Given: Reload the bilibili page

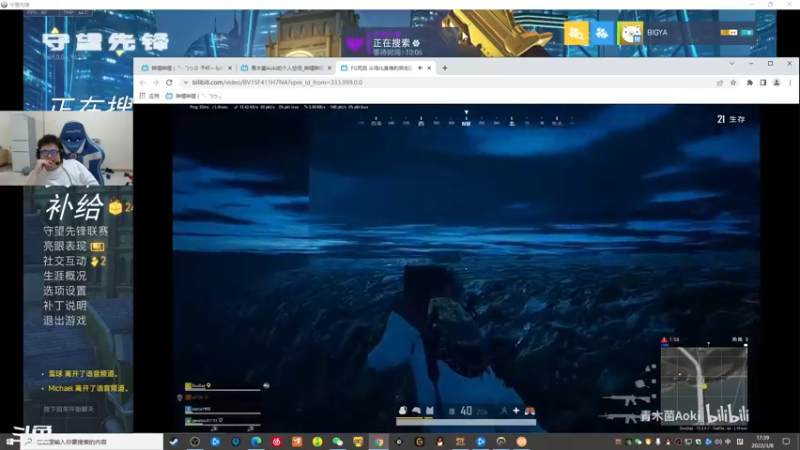Looking at the screenshot, I should click(169, 82).
